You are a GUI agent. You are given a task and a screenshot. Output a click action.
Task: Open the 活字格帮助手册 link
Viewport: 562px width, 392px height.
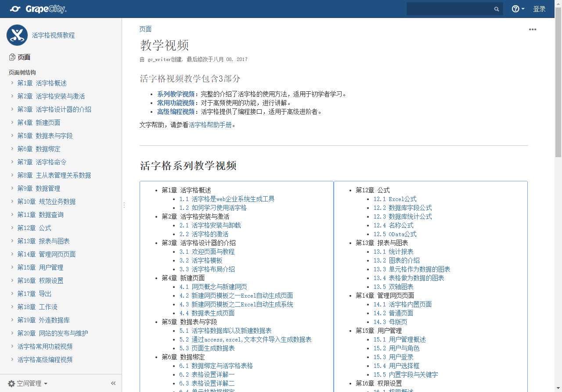pyautogui.click(x=210, y=125)
